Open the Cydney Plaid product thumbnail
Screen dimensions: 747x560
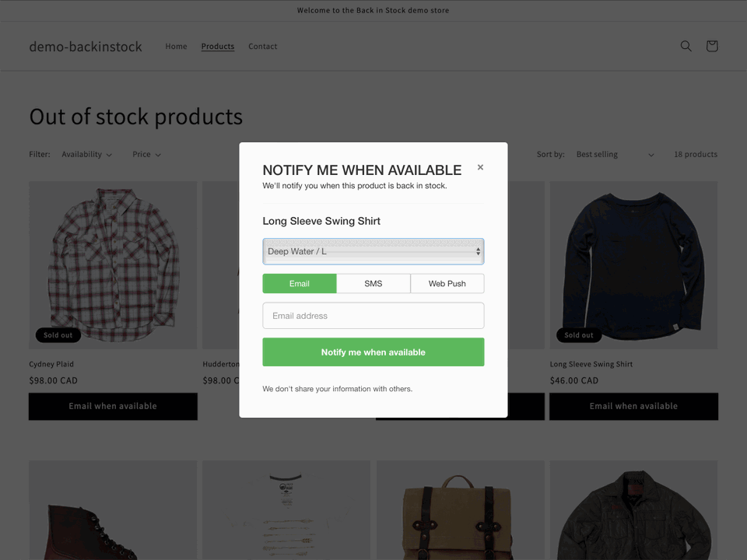112,264
